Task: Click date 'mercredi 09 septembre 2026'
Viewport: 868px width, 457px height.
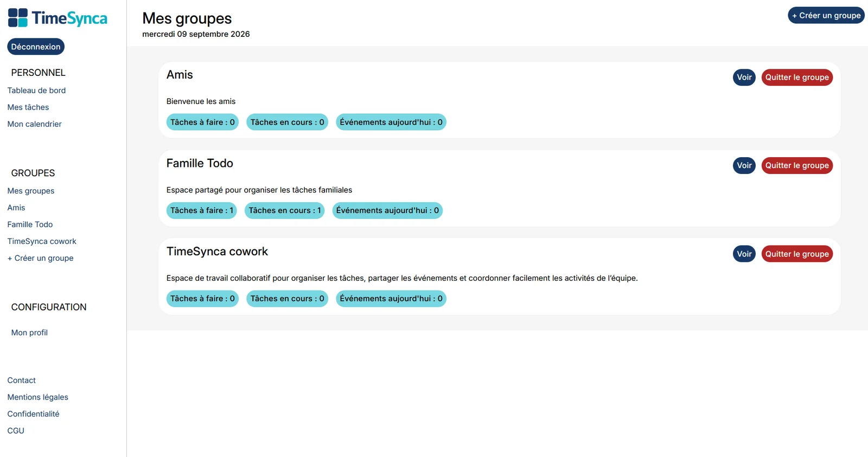Action: click(196, 34)
